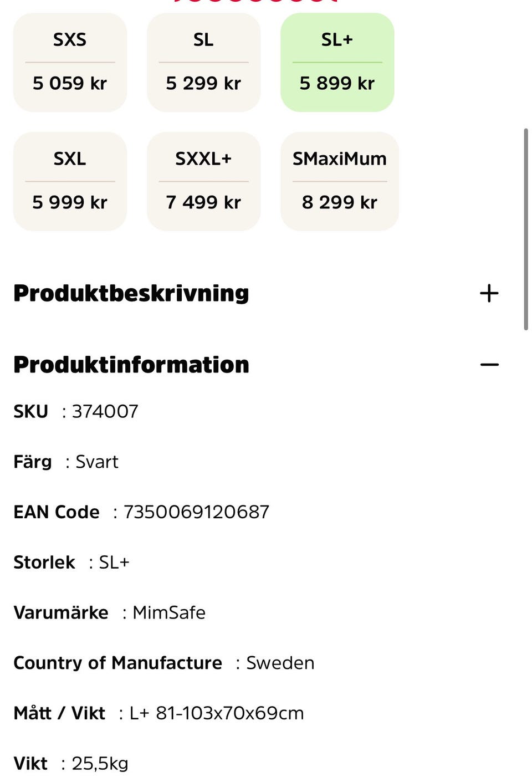The image size is (532, 782).
Task: Click the MimSafe brand value
Action: pyautogui.click(x=169, y=612)
